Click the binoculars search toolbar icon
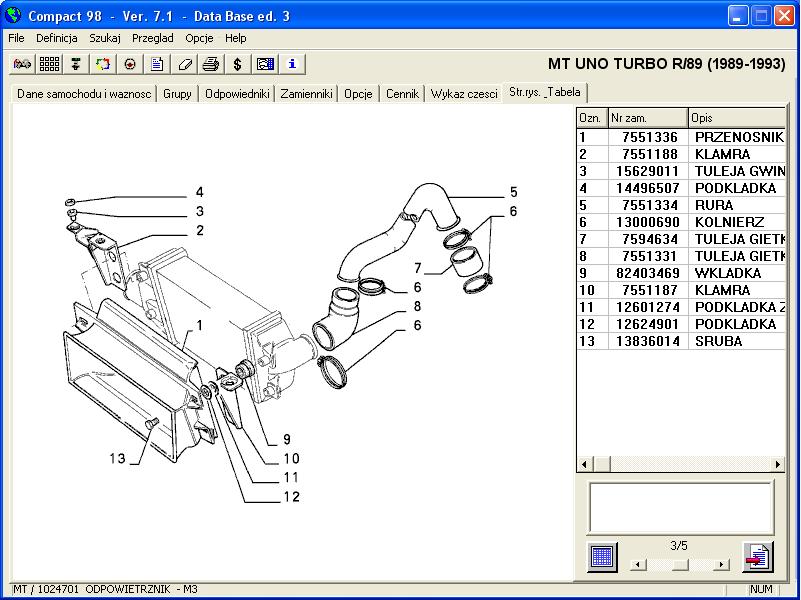 pos(22,64)
